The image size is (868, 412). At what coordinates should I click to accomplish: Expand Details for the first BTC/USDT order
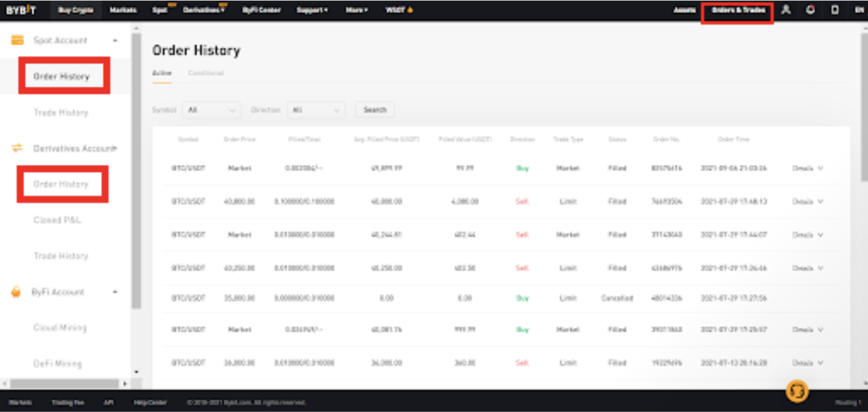pyautogui.click(x=807, y=168)
